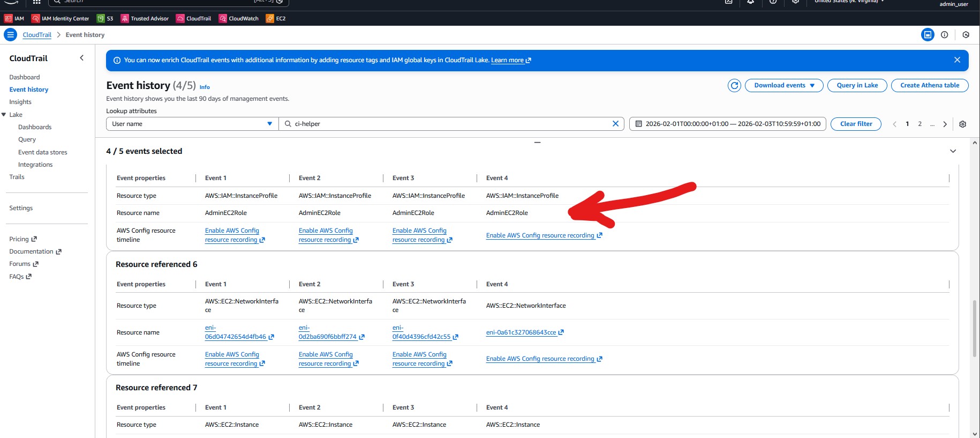Open the User name lookup attribute dropdown
The width and height of the screenshot is (980, 438).
click(192, 124)
